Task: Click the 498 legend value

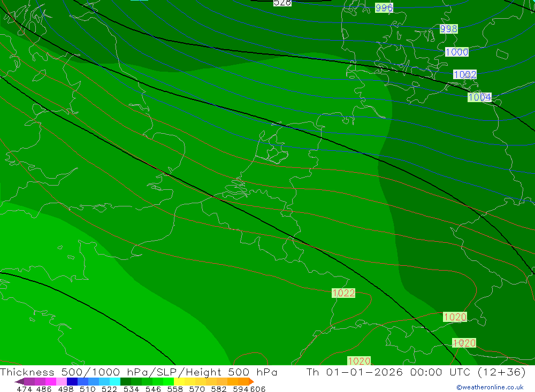Action: [x=65, y=389]
